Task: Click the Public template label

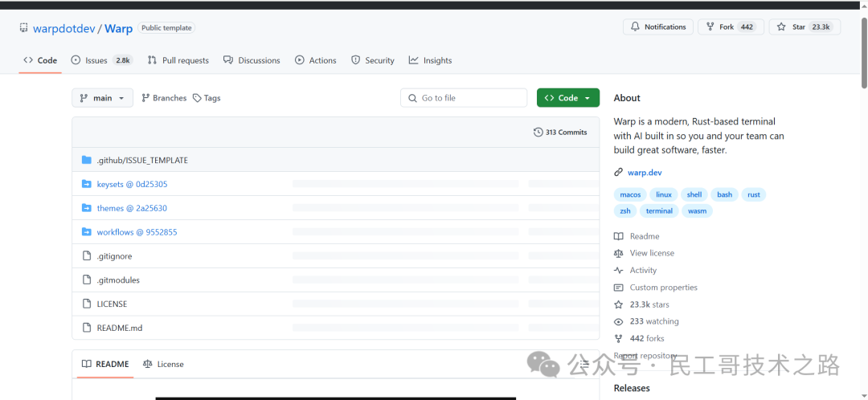Action: coord(166,27)
